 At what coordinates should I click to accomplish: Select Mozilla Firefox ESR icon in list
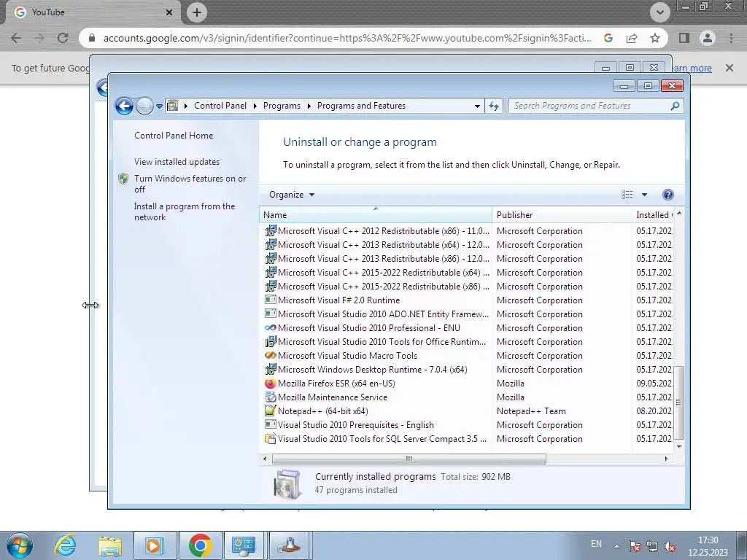(x=270, y=384)
